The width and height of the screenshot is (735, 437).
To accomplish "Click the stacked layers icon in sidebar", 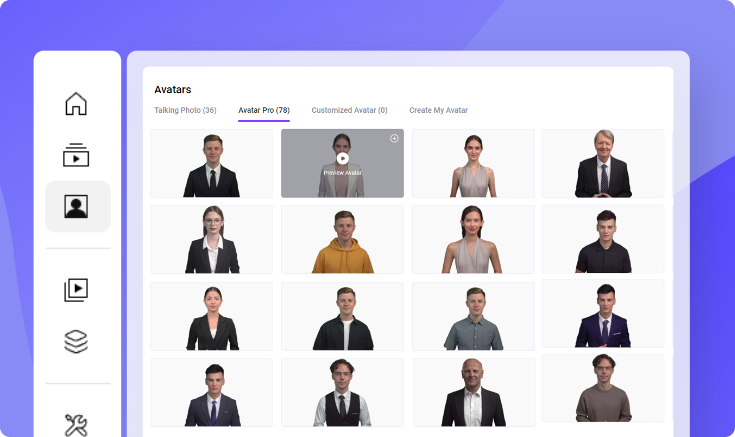I will point(76,341).
